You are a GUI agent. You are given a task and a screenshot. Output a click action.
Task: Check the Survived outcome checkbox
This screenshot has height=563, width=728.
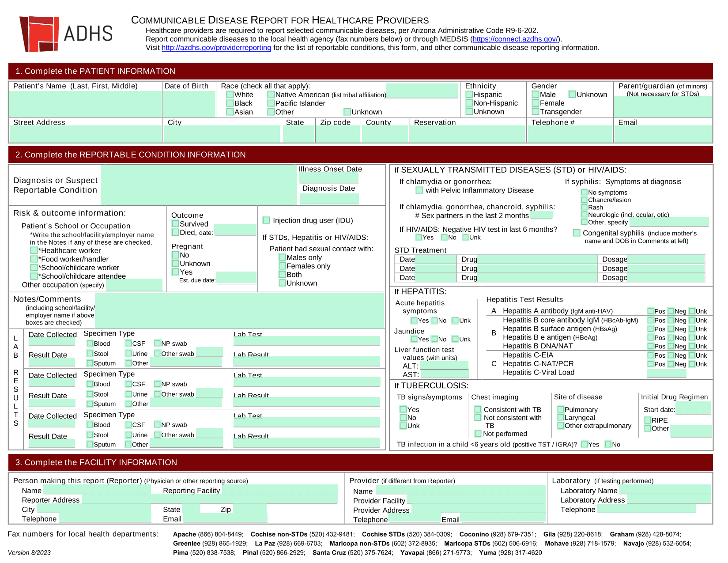point(175,224)
